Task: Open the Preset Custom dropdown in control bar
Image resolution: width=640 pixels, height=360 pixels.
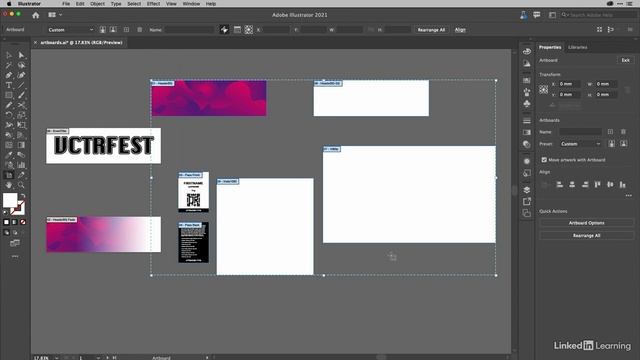Action: (70, 30)
